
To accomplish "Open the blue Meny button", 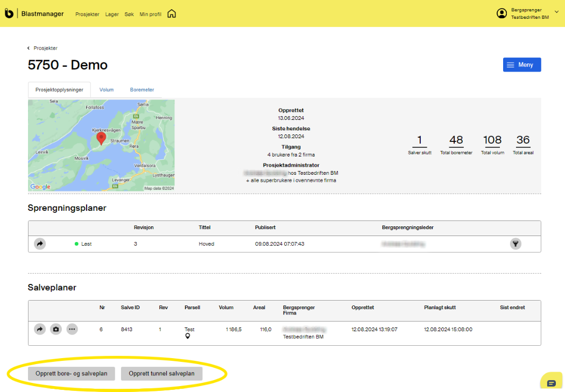I will click(521, 65).
